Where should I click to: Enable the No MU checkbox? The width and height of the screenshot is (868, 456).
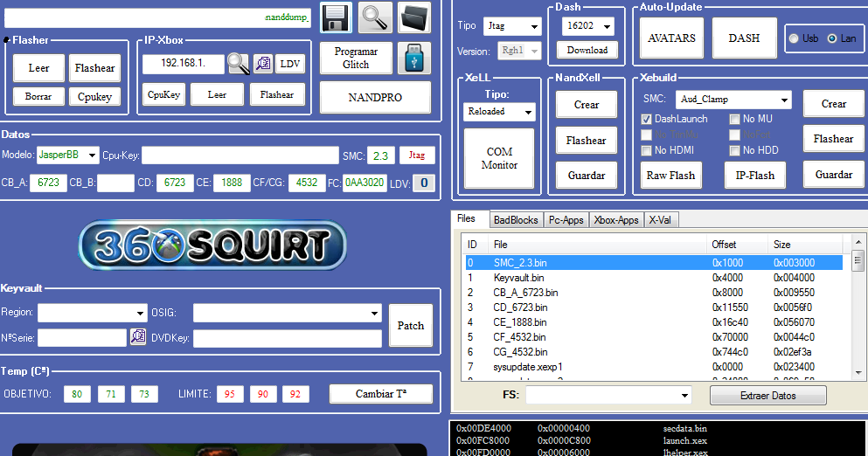pyautogui.click(x=734, y=119)
